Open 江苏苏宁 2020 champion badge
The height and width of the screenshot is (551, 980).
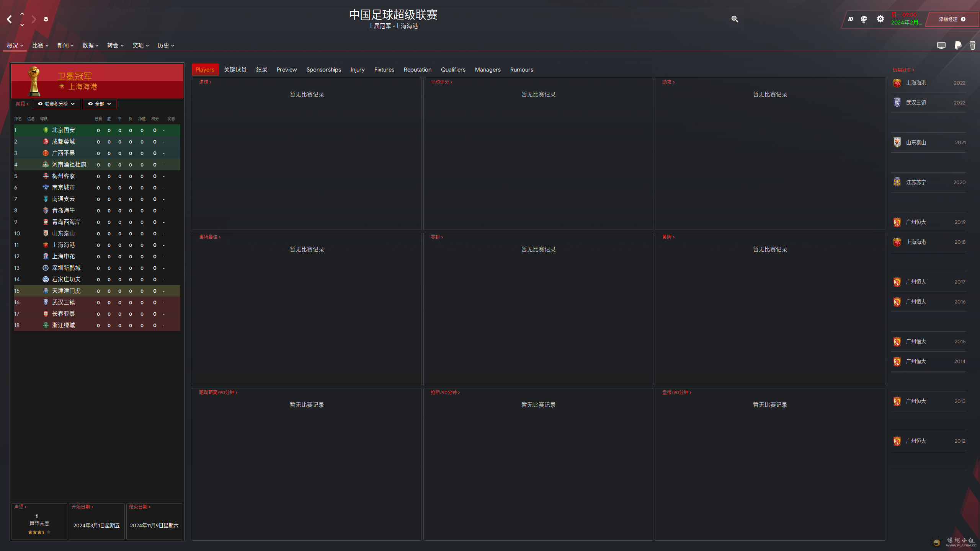[897, 182]
